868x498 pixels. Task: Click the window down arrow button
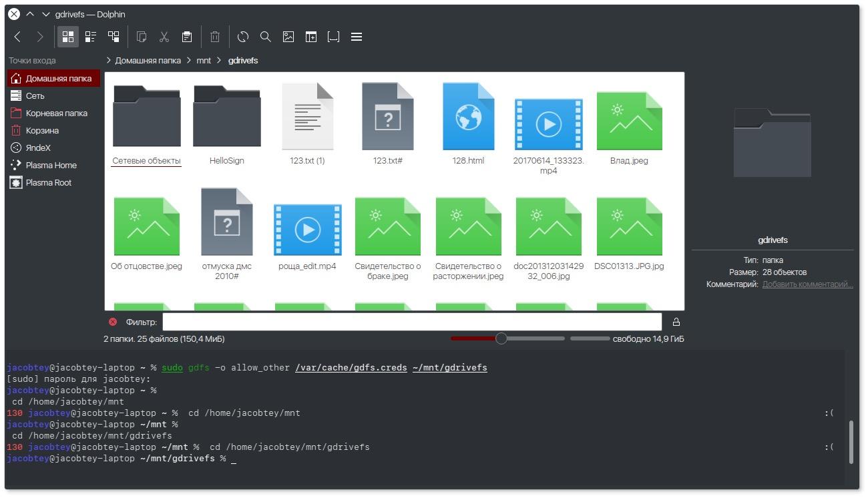[x=45, y=14]
